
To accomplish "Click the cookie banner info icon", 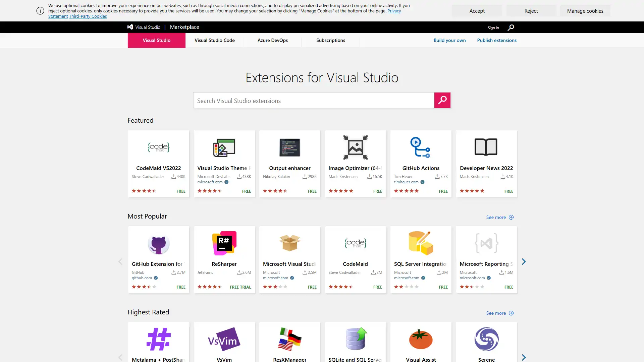I will 40,11.
